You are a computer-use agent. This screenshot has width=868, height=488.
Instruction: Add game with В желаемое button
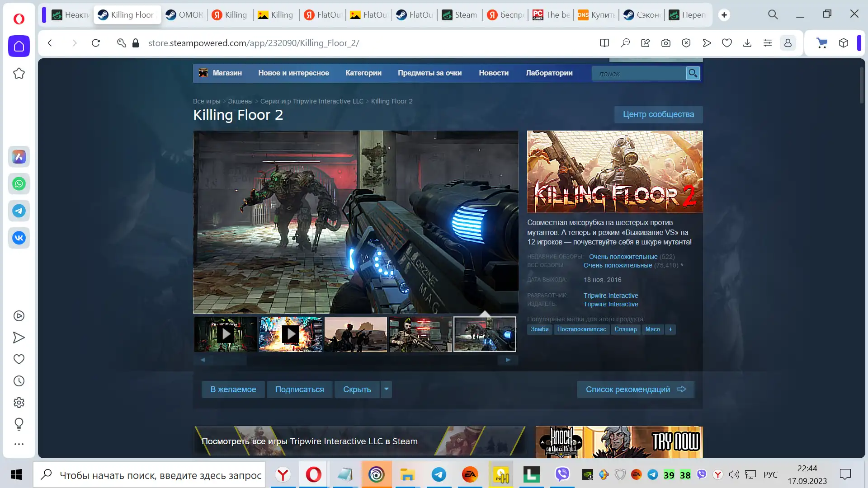coord(233,389)
